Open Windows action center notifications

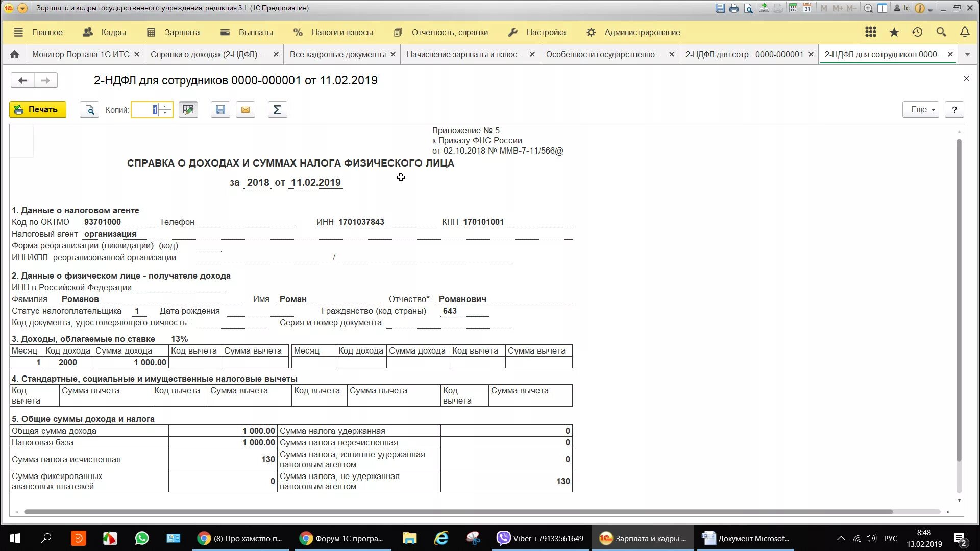[x=960, y=539]
